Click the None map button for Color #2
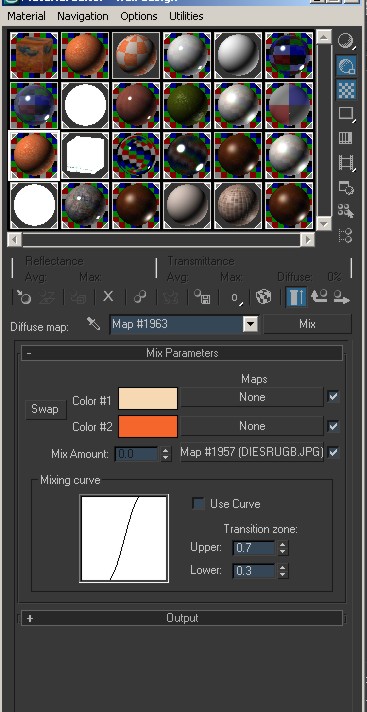This screenshot has width=367, height=712. click(252, 426)
